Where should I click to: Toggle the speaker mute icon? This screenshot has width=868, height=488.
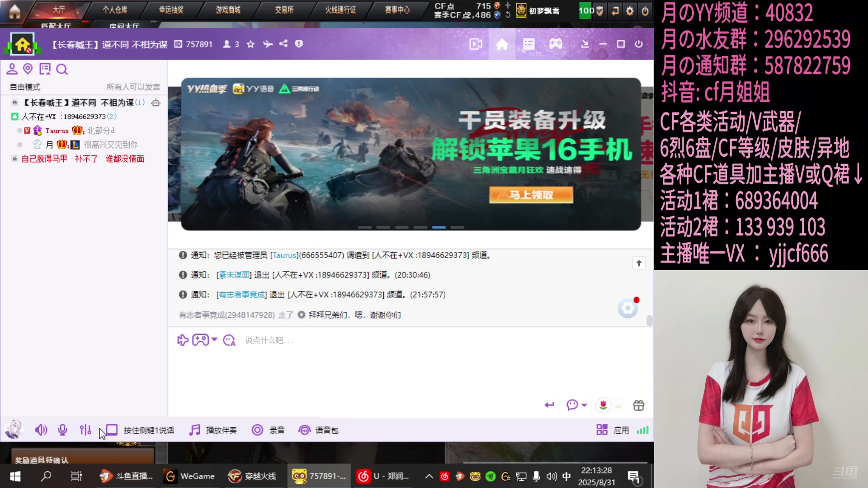click(41, 430)
